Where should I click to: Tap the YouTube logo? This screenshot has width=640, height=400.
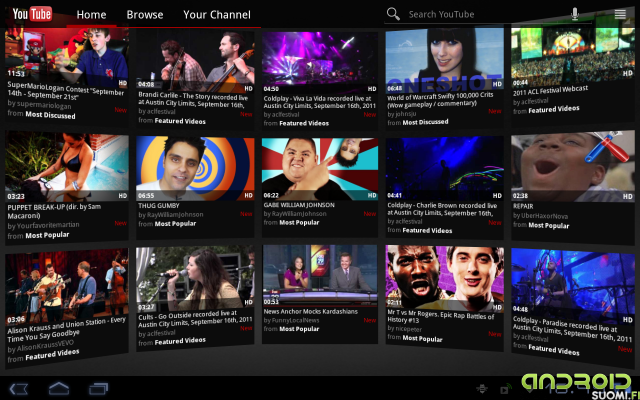[32, 14]
